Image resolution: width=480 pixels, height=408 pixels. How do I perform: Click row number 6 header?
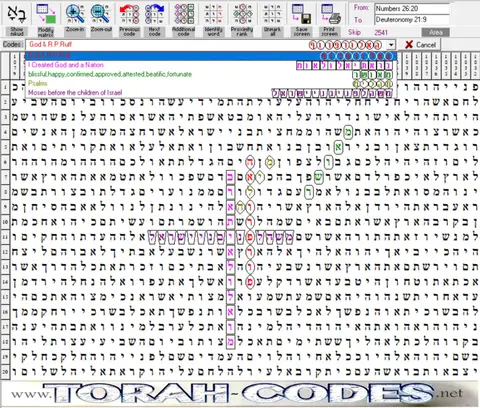point(5,162)
